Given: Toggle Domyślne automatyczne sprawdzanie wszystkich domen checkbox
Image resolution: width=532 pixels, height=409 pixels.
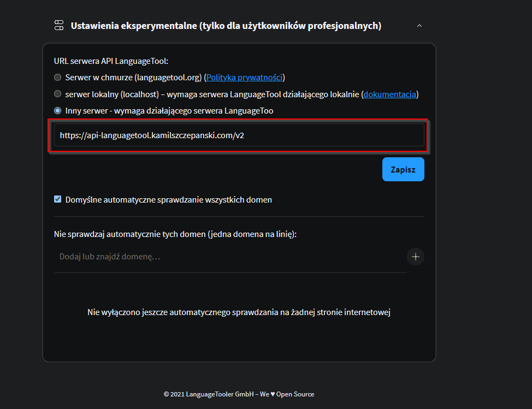Looking at the screenshot, I should pos(58,199).
